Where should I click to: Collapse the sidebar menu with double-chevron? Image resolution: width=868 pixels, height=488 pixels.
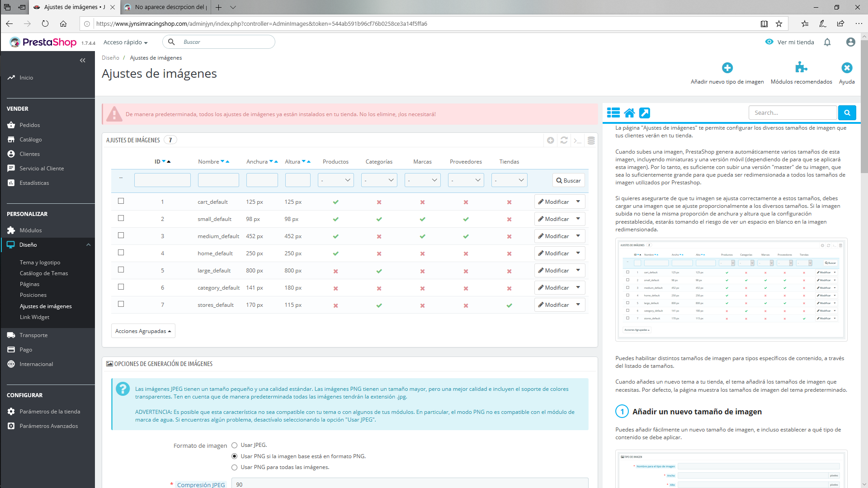(x=82, y=60)
